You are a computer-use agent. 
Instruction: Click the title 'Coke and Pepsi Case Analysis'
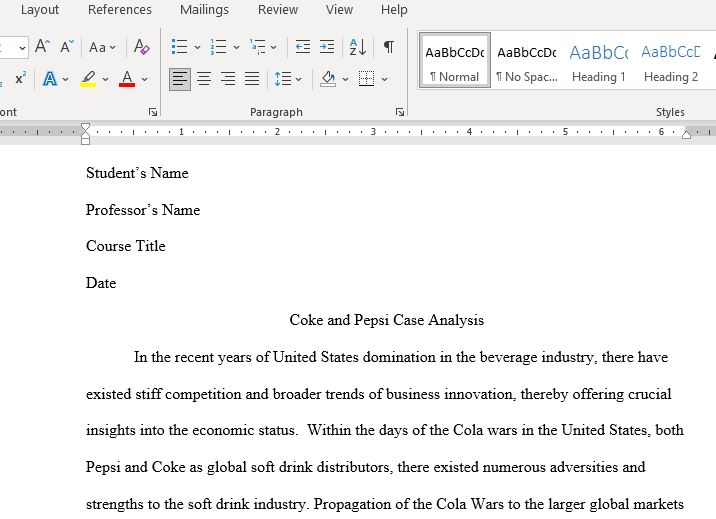387,320
